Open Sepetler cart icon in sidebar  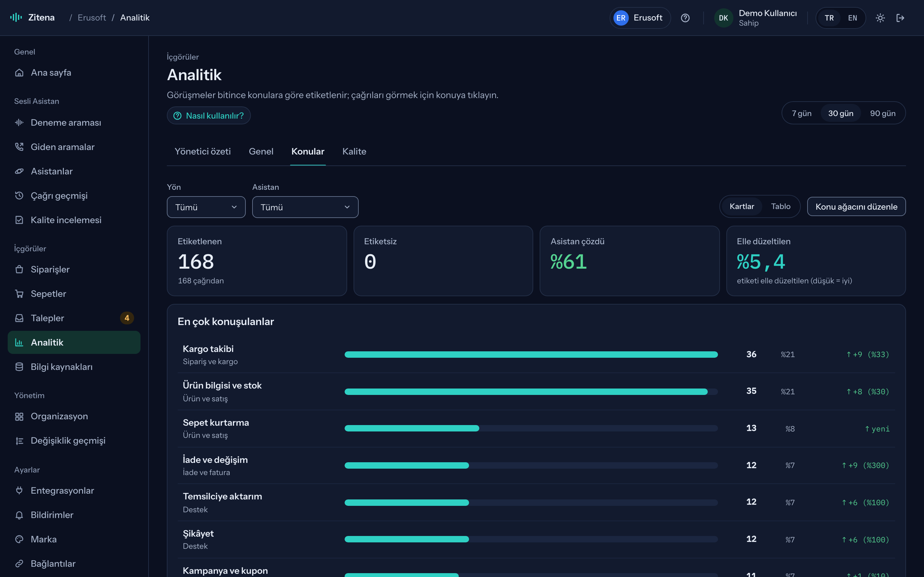[x=19, y=294]
